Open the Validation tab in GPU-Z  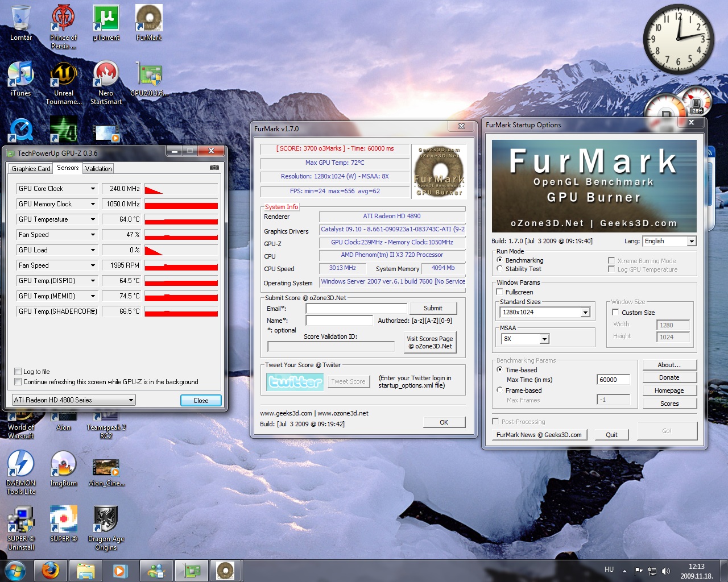coord(98,169)
